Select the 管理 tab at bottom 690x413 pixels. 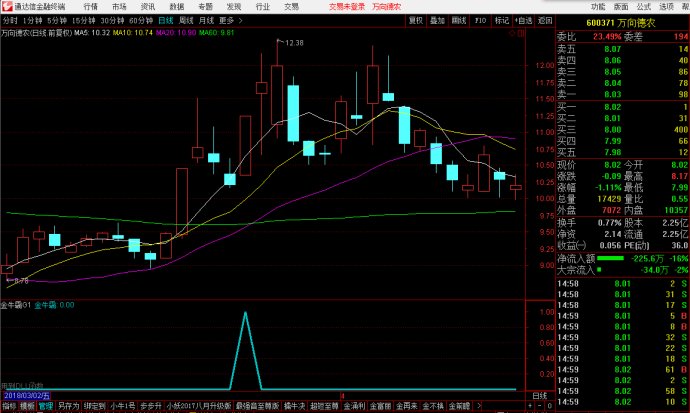point(46,406)
